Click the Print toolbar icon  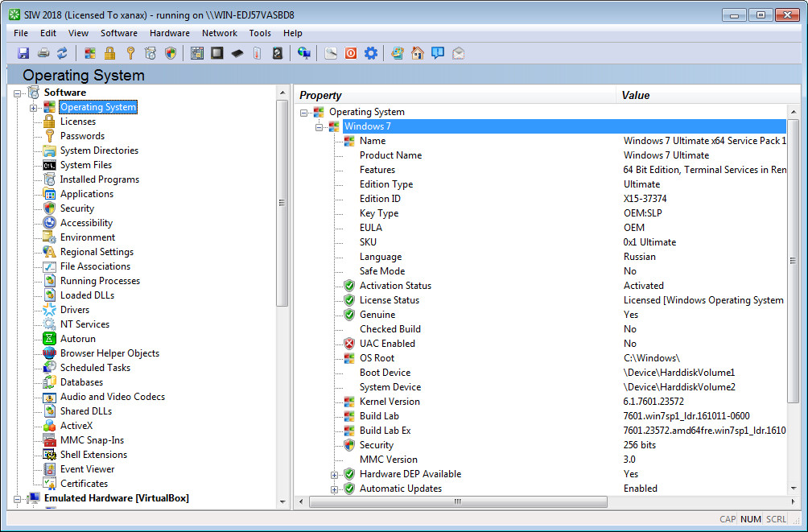pyautogui.click(x=43, y=53)
